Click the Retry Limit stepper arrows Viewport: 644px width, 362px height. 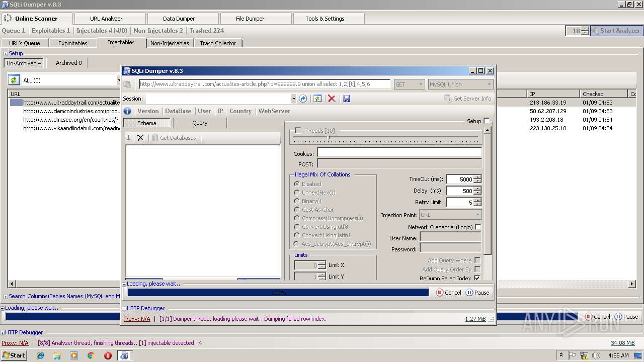point(477,202)
